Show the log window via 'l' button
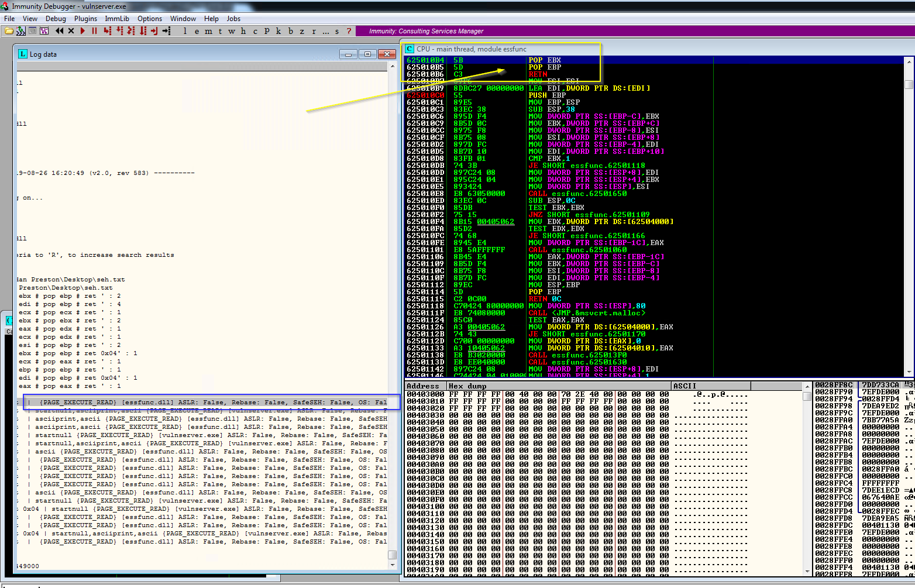The width and height of the screenshot is (915, 588). pyautogui.click(x=185, y=31)
